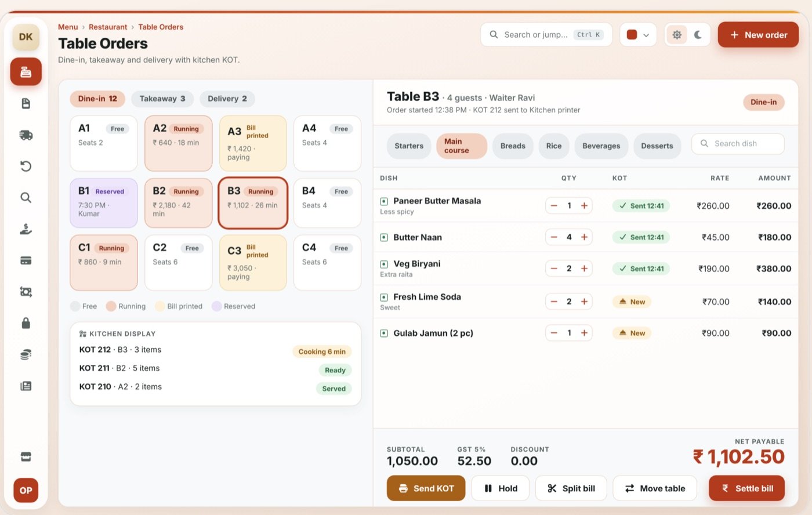
Task: Open the stacked coins sidebar icon
Action: click(x=26, y=354)
